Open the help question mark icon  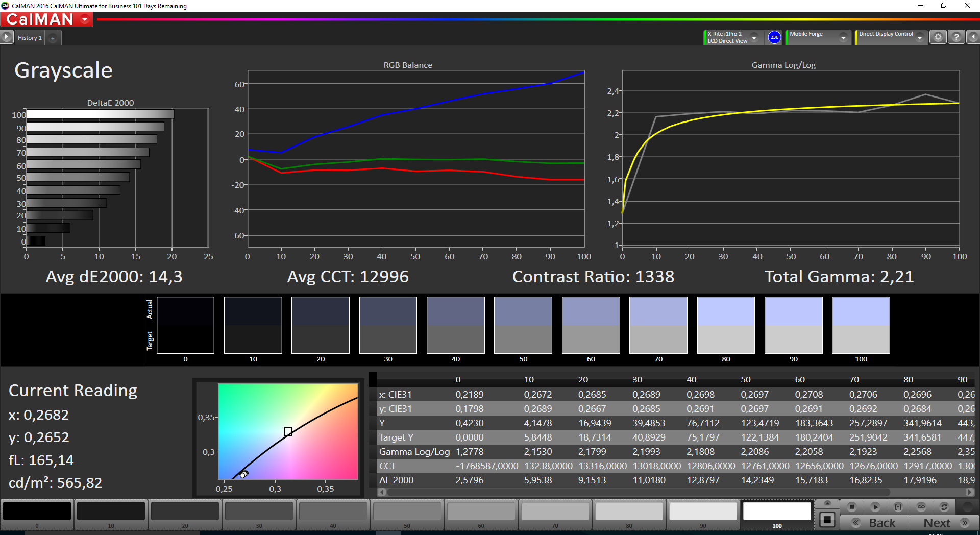956,37
